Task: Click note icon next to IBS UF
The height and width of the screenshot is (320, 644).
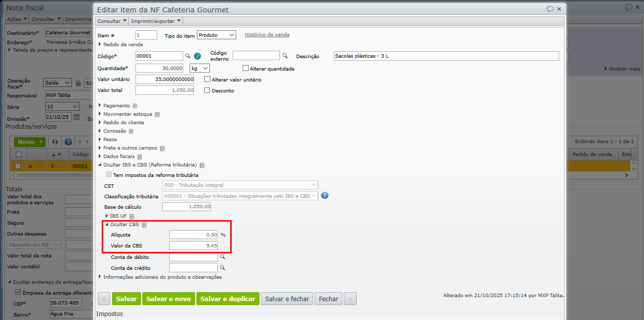Action: pos(132,216)
